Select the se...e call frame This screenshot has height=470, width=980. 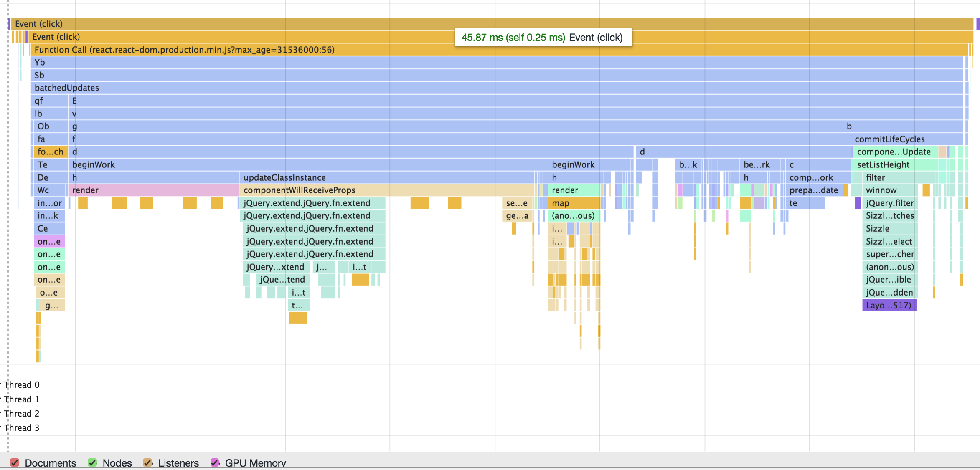pos(517,203)
